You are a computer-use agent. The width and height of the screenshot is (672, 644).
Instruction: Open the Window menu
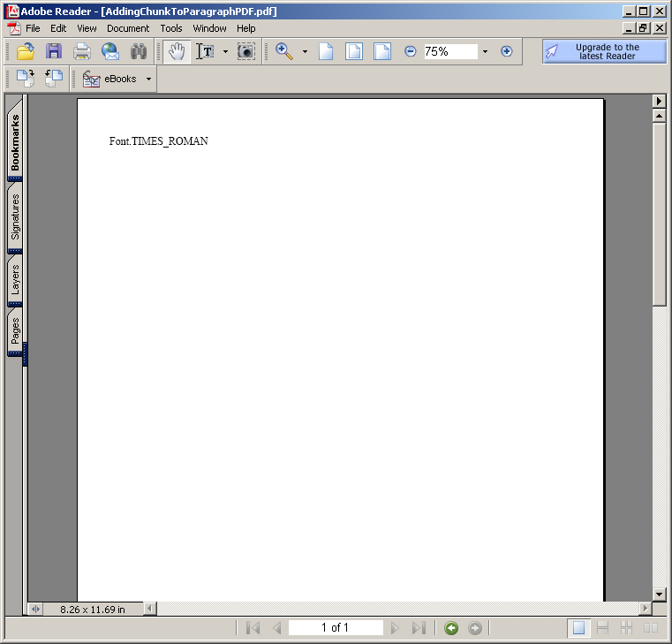(x=209, y=28)
